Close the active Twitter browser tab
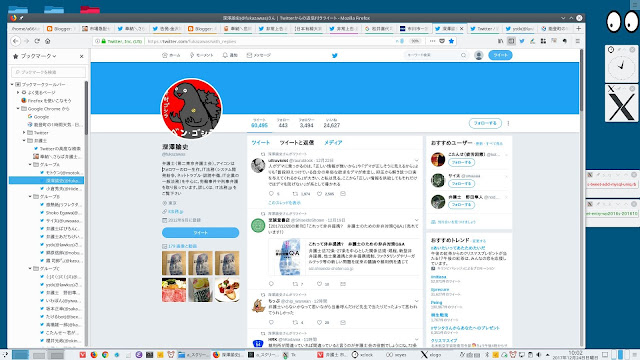The width and height of the screenshot is (640, 360). (x=462, y=29)
